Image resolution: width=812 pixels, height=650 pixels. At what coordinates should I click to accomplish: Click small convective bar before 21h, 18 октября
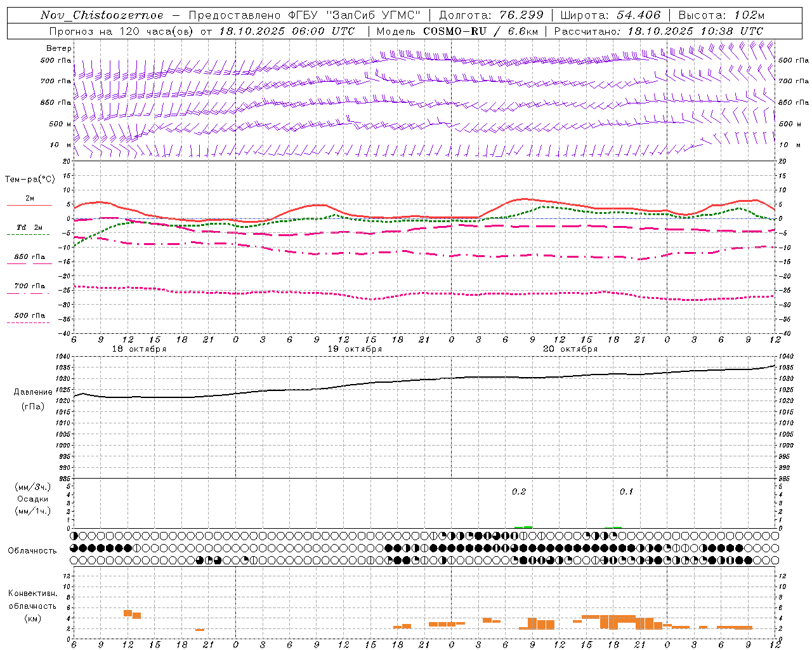(x=199, y=630)
